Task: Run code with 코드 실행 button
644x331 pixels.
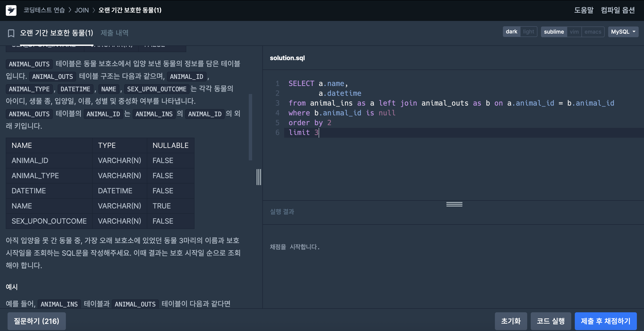Action: click(551, 321)
